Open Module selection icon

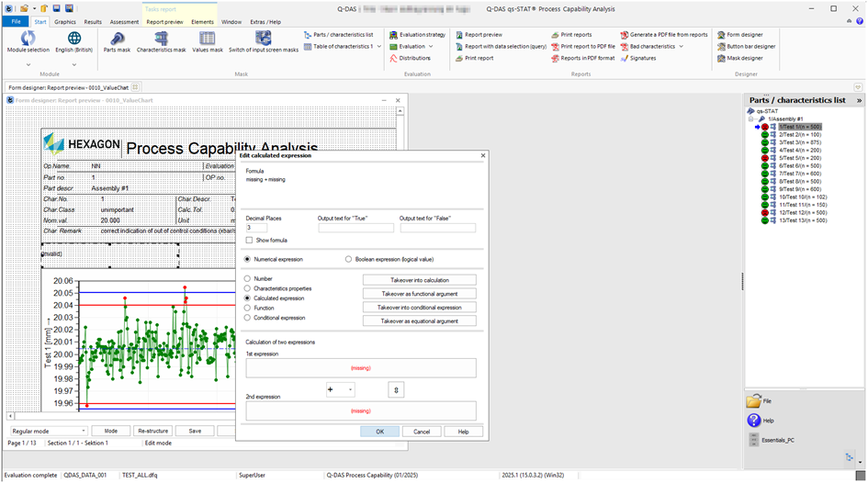28,39
